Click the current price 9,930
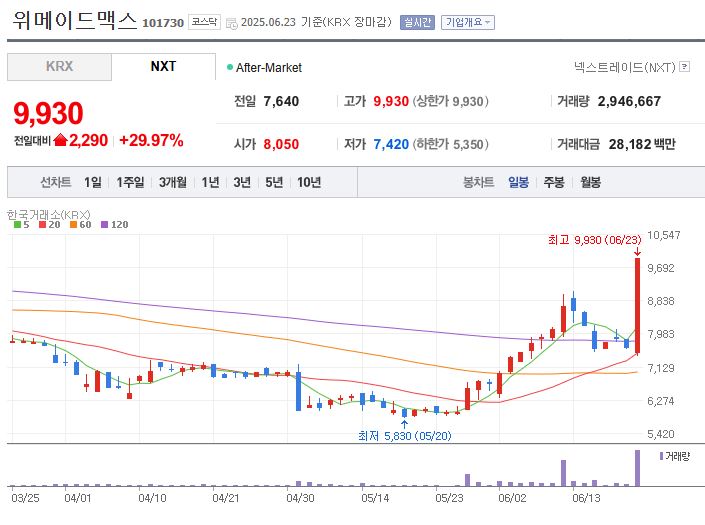 click(48, 113)
